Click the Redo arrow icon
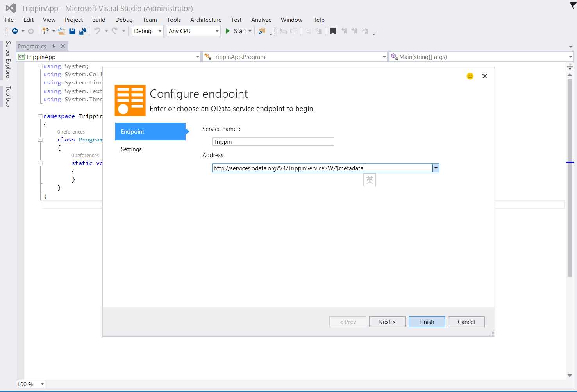This screenshot has width=577, height=392. (x=114, y=31)
